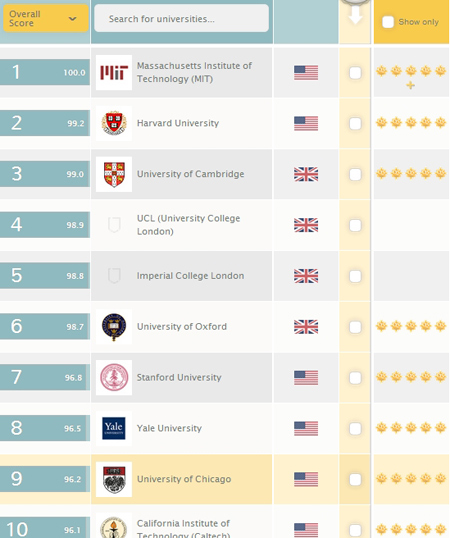Open the University of Oxford link

pyautogui.click(x=182, y=327)
